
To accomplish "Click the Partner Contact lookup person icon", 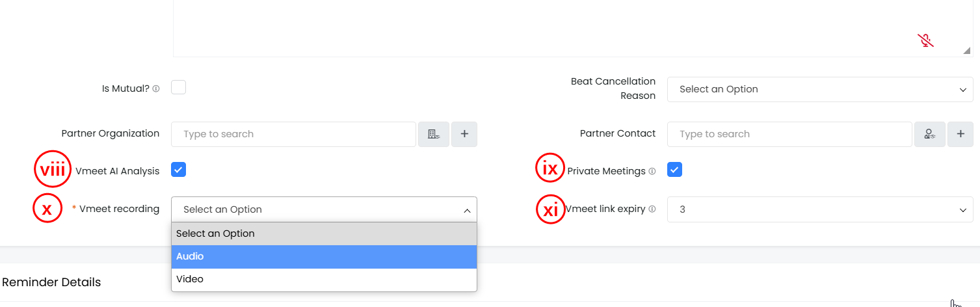I will (x=929, y=134).
